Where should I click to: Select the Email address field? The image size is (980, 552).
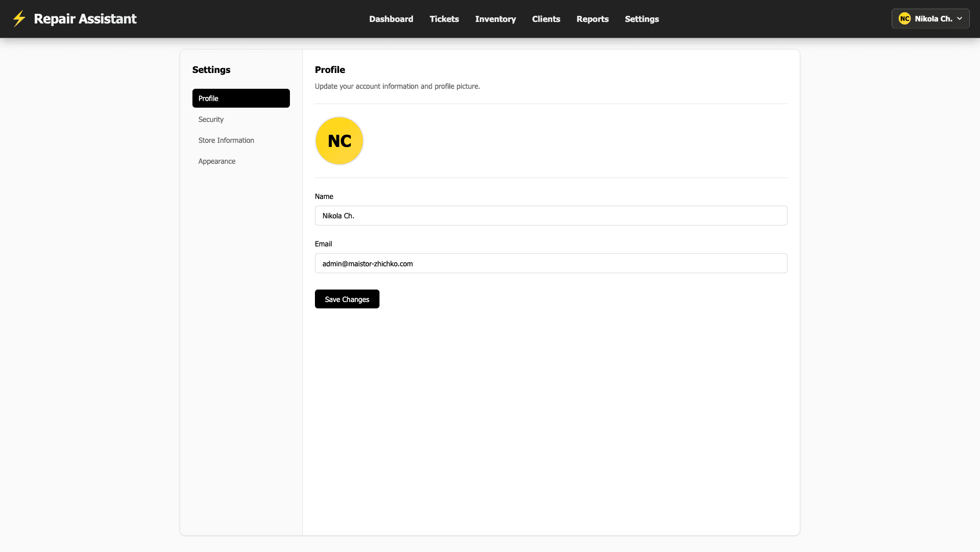pyautogui.click(x=551, y=263)
